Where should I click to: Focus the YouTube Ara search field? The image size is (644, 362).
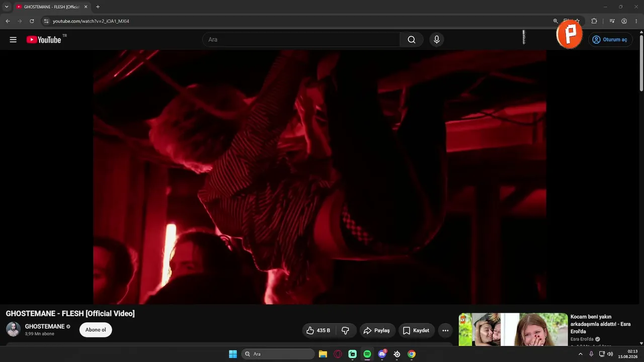pos(301,40)
